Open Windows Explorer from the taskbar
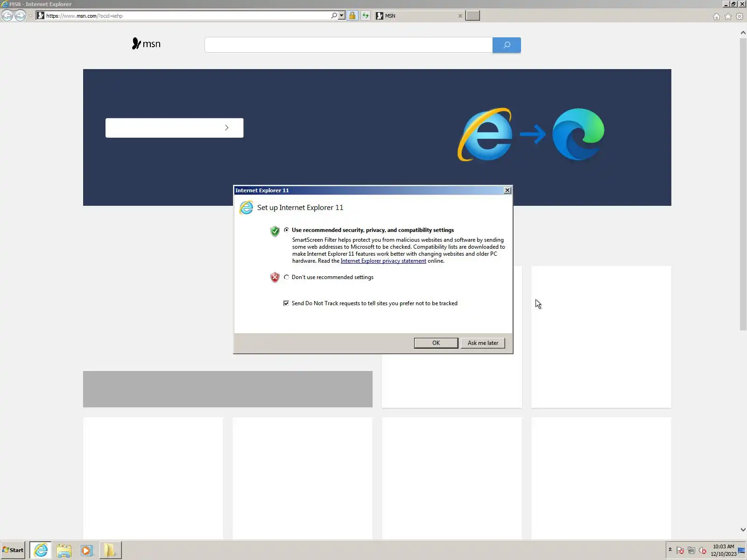This screenshot has height=560, width=747. click(64, 550)
